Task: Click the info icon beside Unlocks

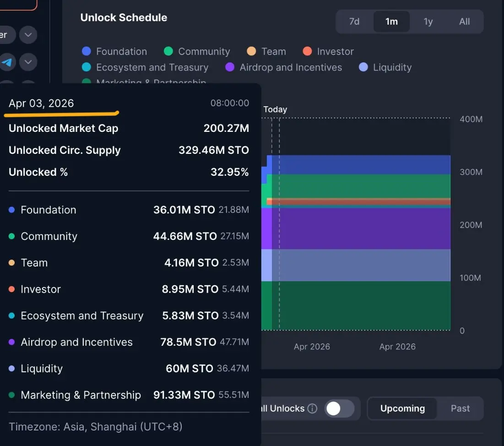Action: pos(312,408)
